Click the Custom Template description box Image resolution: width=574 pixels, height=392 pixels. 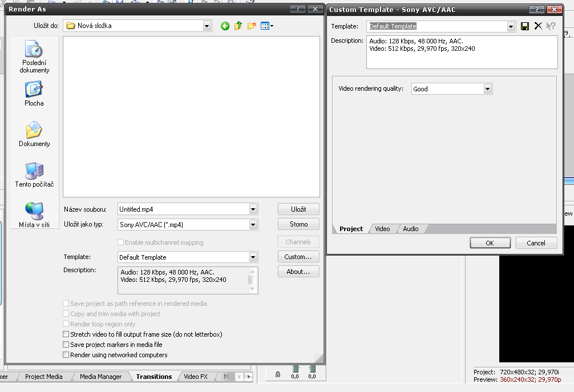[462, 52]
